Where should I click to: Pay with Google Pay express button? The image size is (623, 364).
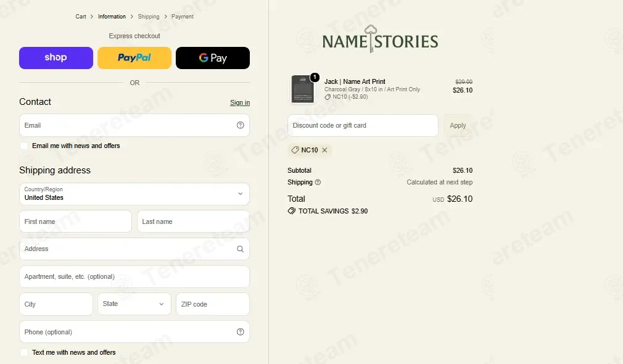213,58
